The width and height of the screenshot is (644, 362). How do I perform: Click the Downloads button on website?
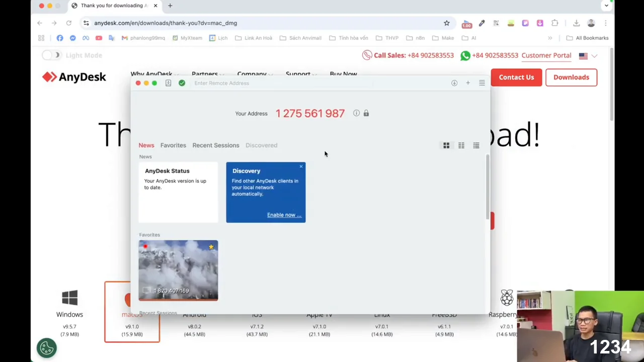tap(571, 77)
